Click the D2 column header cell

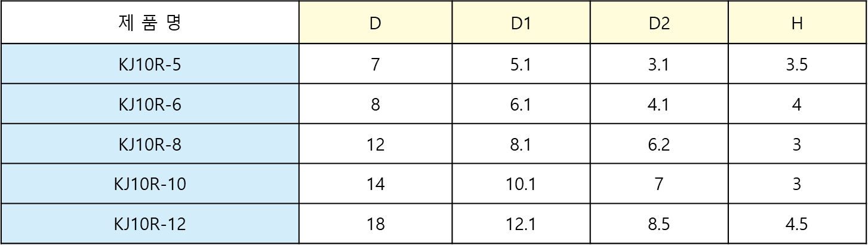click(659, 24)
